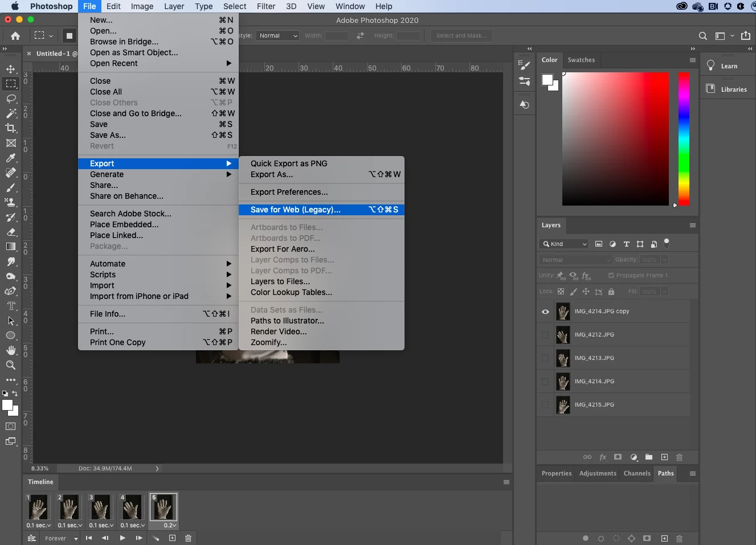756x545 pixels.
Task: Select the Type tool
Action: (11, 306)
